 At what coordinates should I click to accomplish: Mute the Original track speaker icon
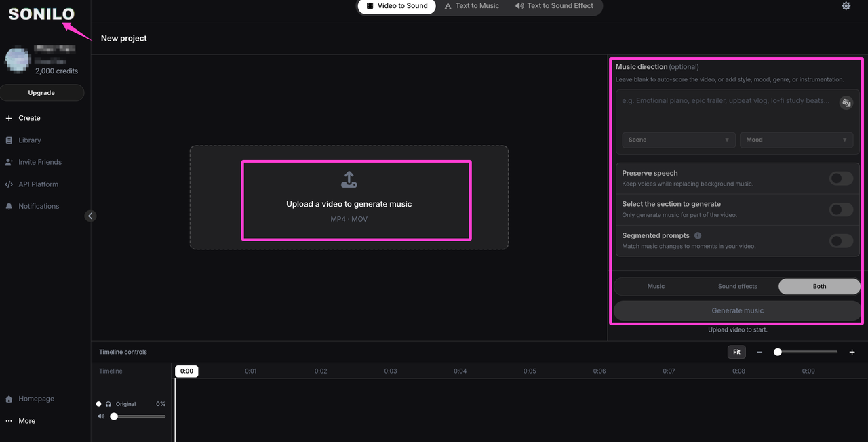point(101,416)
